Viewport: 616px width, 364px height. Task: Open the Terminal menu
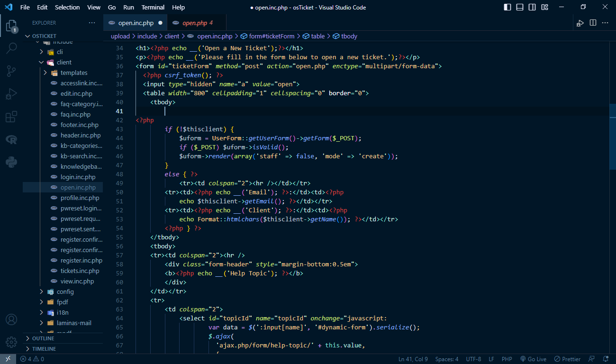point(153,7)
